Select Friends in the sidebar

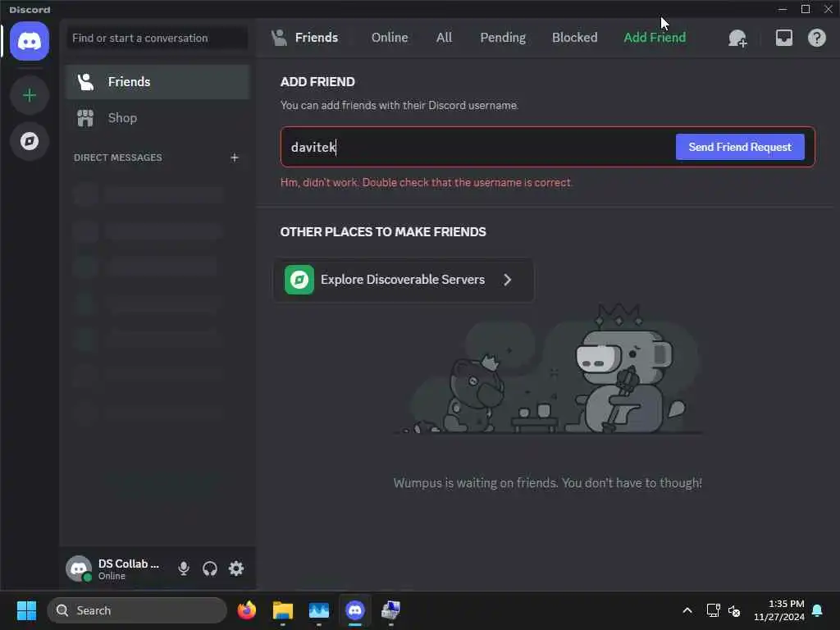point(158,82)
